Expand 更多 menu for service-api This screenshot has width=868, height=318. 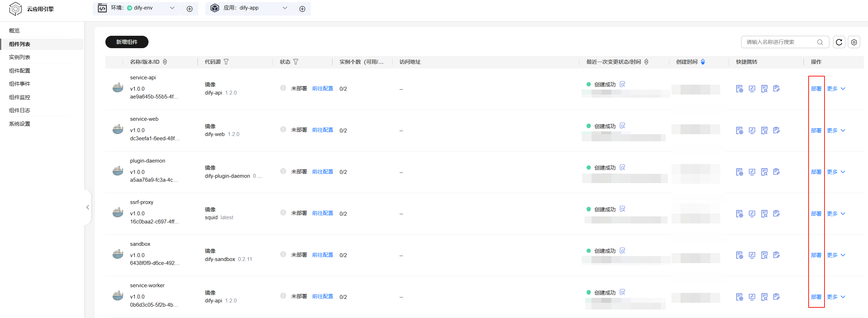point(836,89)
